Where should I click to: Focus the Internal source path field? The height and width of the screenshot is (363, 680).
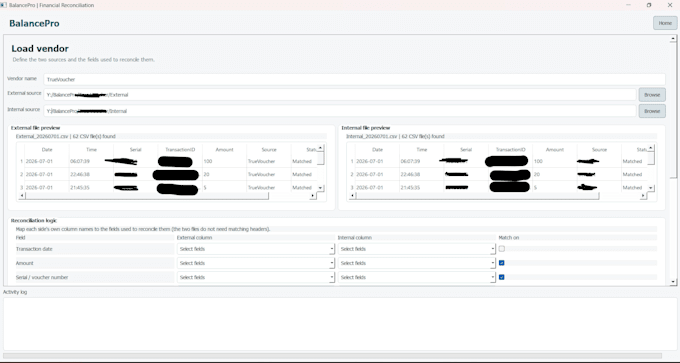340,111
